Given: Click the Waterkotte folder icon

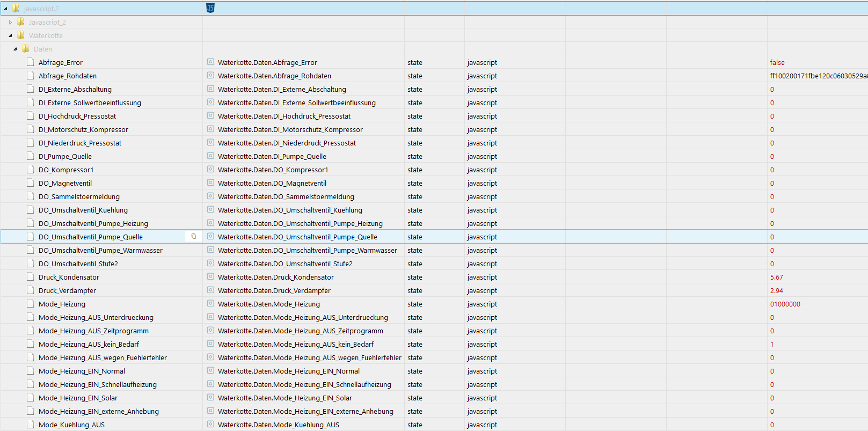Looking at the screenshot, I should pos(20,35).
